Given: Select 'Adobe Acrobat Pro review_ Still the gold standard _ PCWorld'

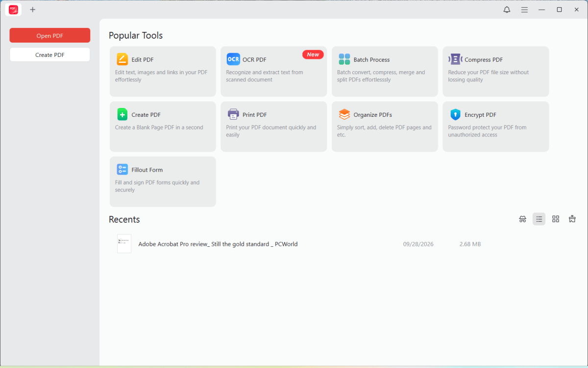Looking at the screenshot, I should click(218, 244).
